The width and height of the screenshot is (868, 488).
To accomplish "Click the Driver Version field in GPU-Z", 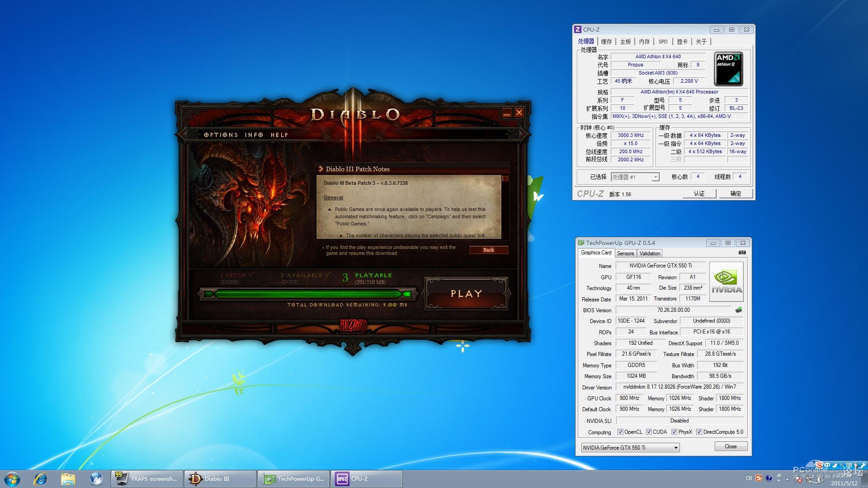I will 679,387.
